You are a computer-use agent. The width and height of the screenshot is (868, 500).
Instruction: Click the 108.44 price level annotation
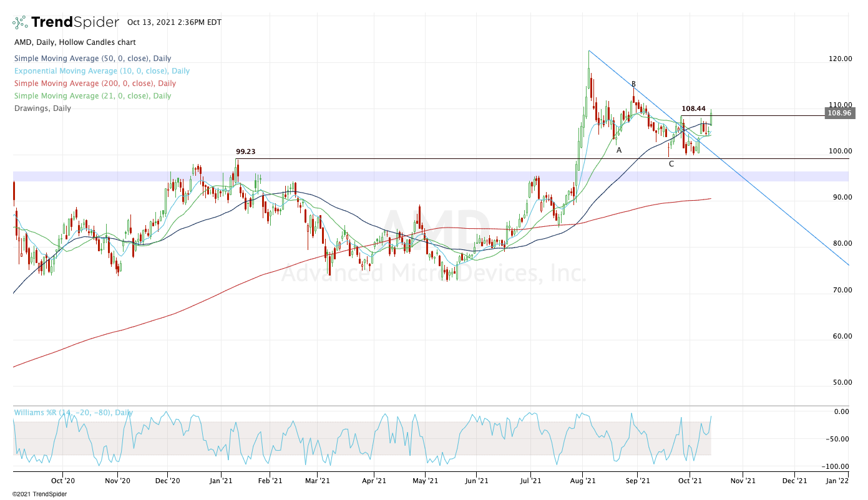point(693,108)
